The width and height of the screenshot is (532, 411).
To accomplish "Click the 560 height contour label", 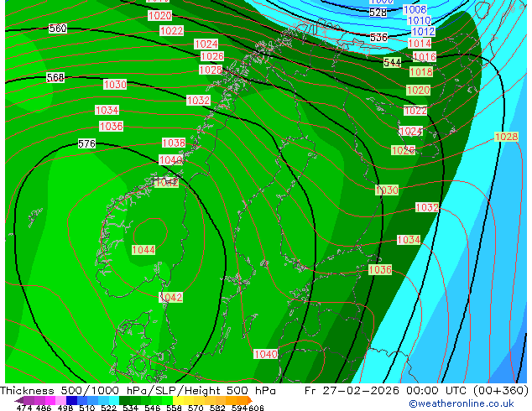I will (58, 29).
